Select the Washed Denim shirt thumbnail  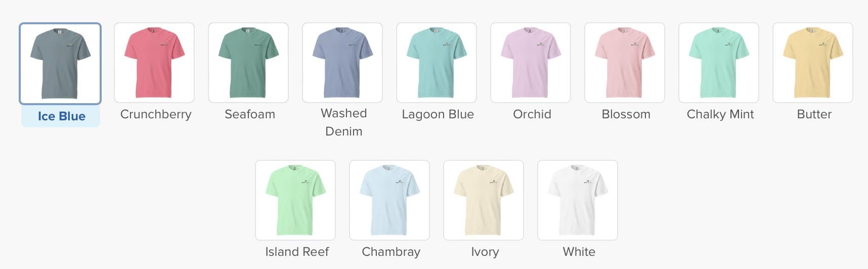point(342,63)
